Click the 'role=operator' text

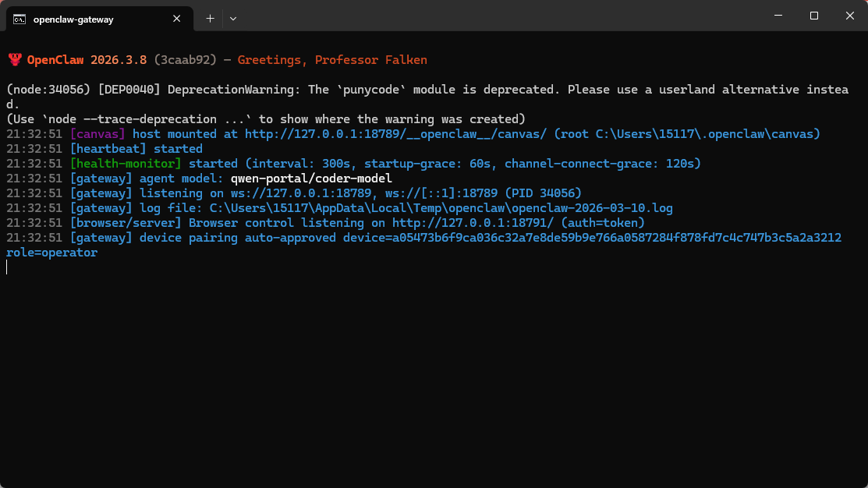[51, 253]
